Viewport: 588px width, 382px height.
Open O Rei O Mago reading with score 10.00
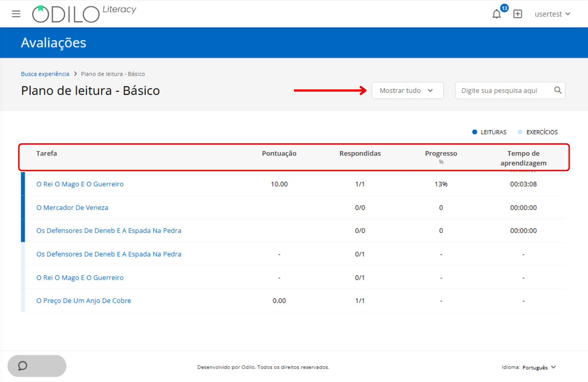point(80,184)
